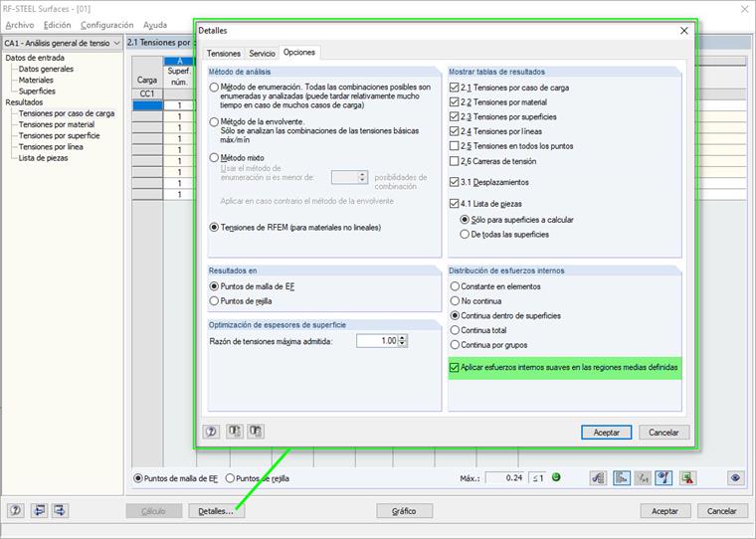Select Sólo para superficies a calcular
Image resolution: width=756 pixels, height=539 pixels.
click(465, 220)
